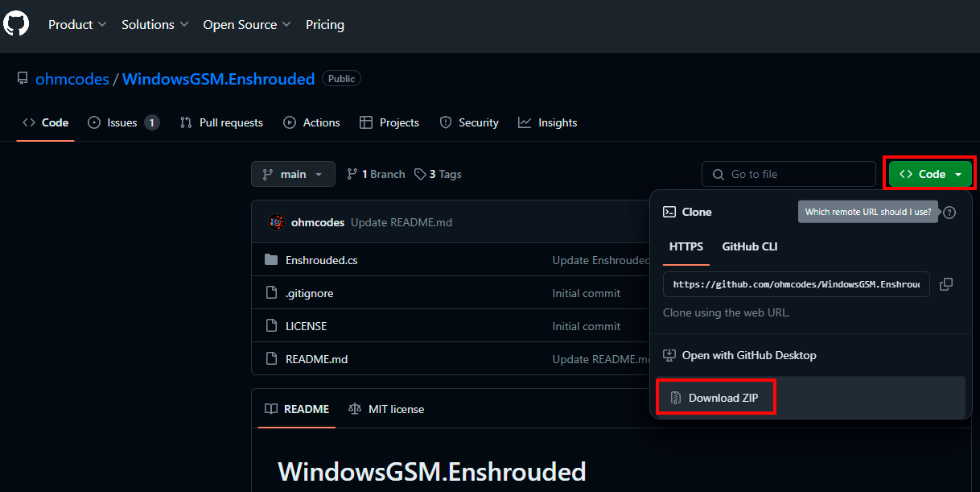
Task: Click the file icon beside README.md
Action: (271, 359)
